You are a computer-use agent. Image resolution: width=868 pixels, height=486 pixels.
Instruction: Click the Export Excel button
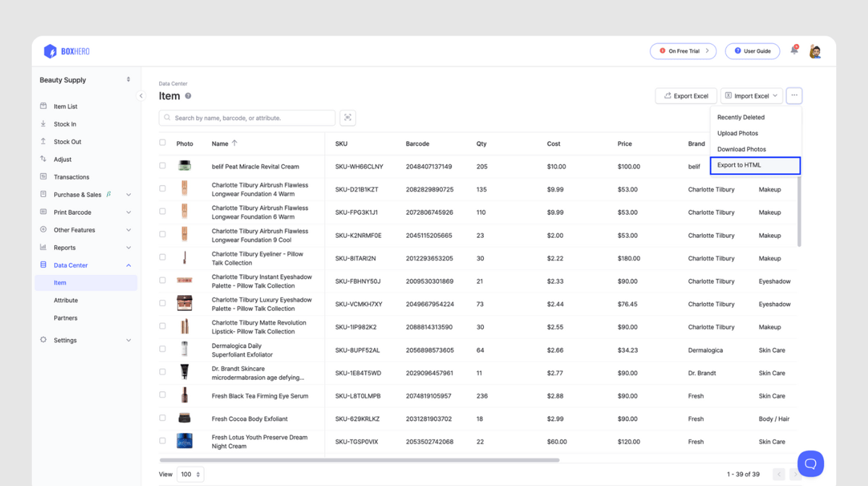coord(686,95)
